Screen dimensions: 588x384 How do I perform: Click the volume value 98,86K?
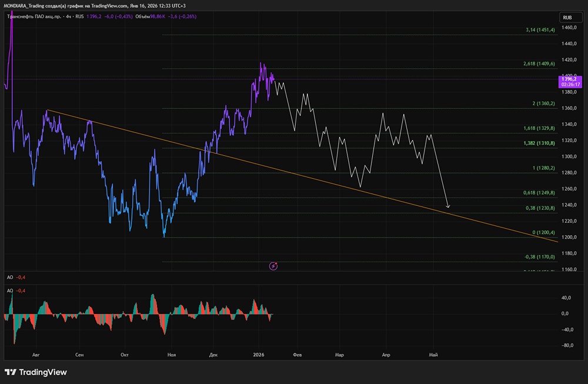pyautogui.click(x=158, y=16)
